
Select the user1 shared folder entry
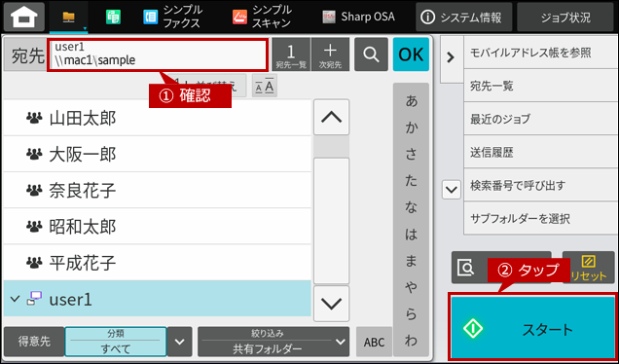pyautogui.click(x=157, y=299)
